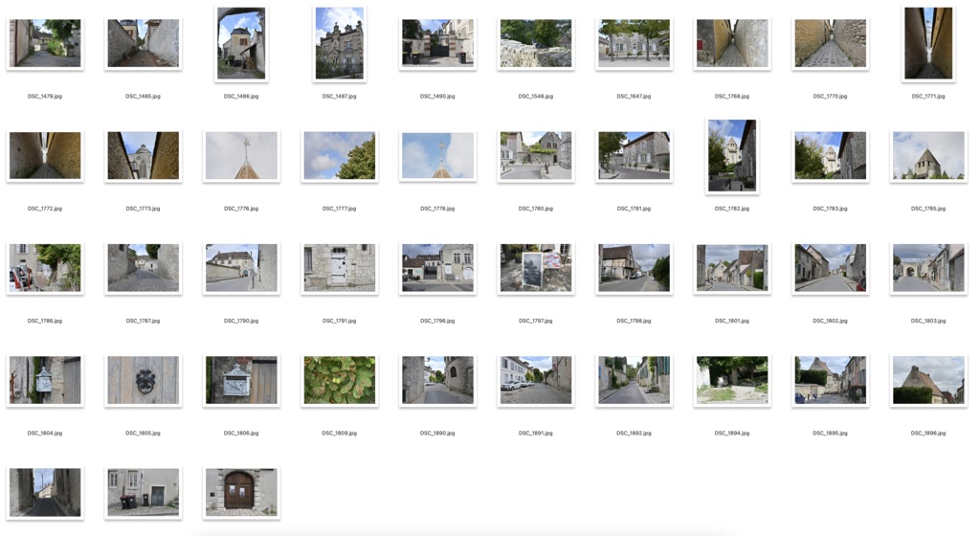980x536 pixels.
Task: Select the DSC_1891.jpg parked cars thumbnail
Action: (x=536, y=380)
